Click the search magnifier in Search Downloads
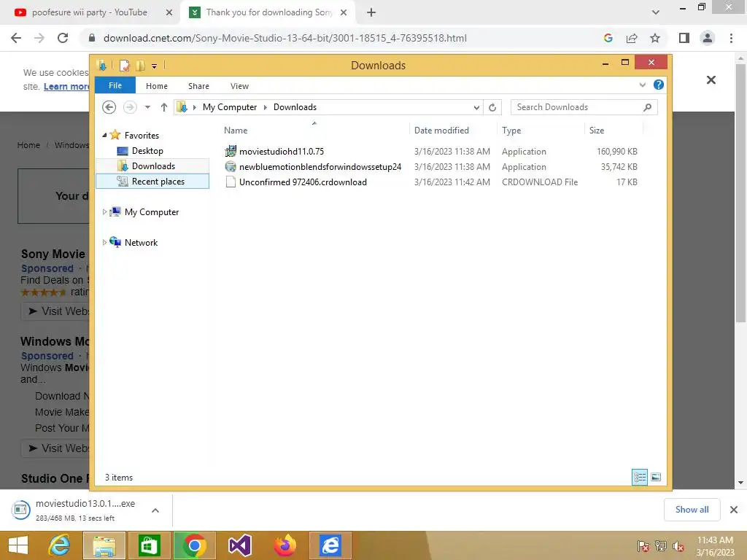The image size is (747, 560). tap(647, 107)
